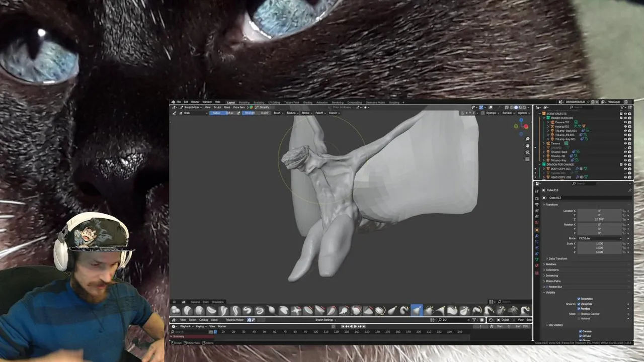Click the Strength slider in tool settings
The image size is (644, 362).
pyautogui.click(x=257, y=113)
